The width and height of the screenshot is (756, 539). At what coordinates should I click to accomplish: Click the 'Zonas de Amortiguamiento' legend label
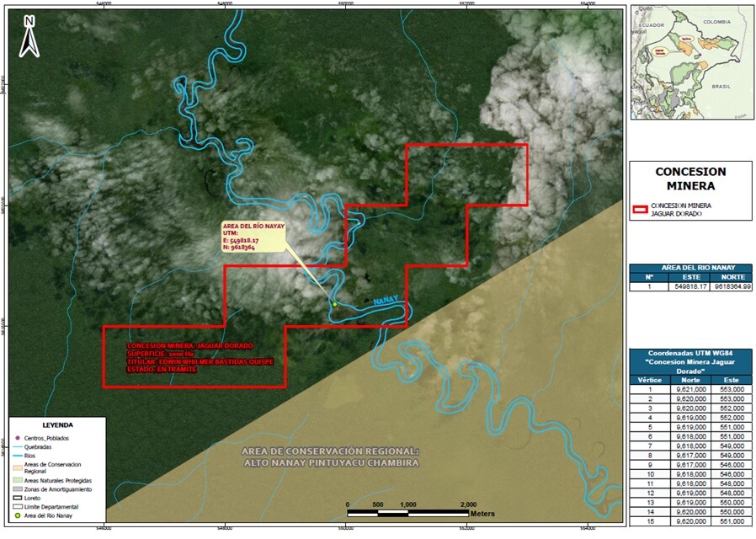pos(58,489)
